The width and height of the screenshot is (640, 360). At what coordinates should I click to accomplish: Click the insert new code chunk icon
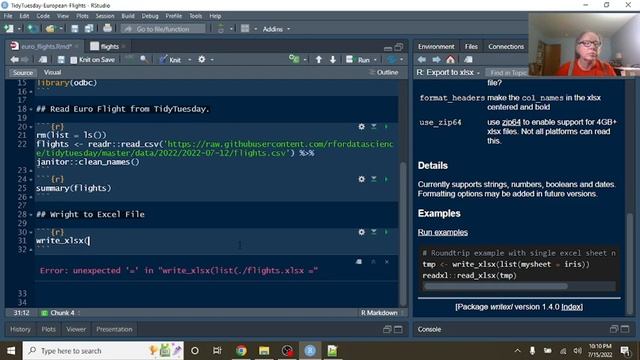(x=294, y=60)
